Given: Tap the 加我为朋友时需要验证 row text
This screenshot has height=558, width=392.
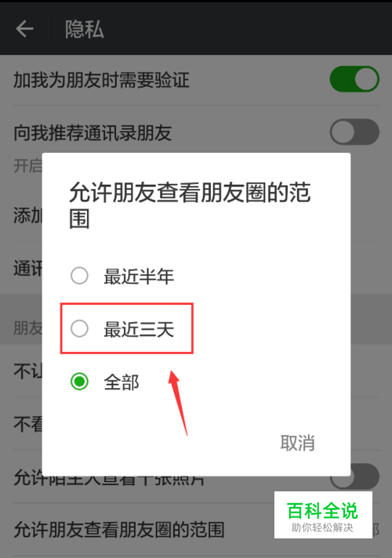Looking at the screenshot, I should 101,80.
